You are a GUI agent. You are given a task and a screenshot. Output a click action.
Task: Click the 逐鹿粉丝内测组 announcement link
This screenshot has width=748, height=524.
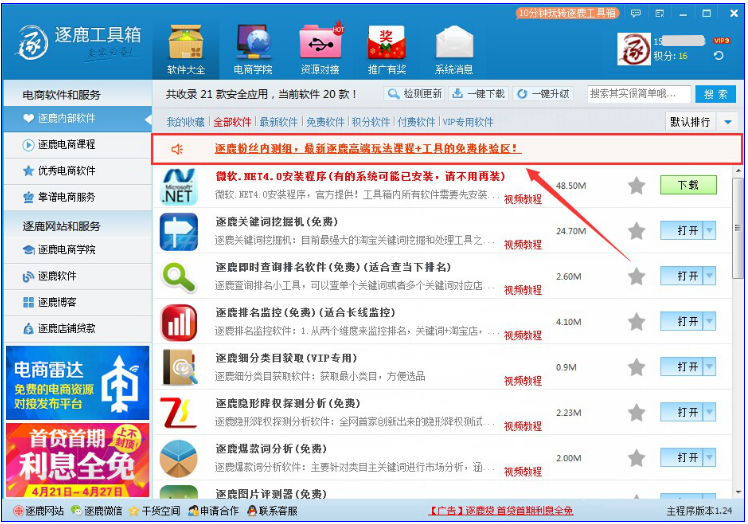[368, 148]
